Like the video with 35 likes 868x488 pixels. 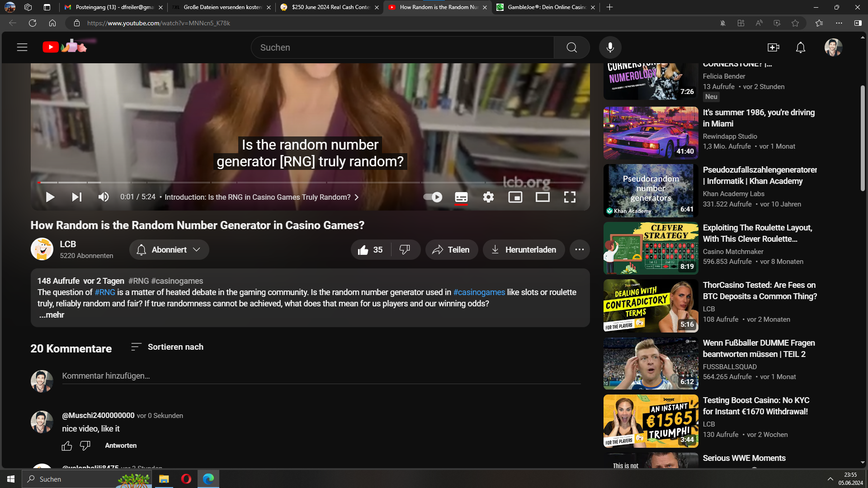(x=371, y=250)
